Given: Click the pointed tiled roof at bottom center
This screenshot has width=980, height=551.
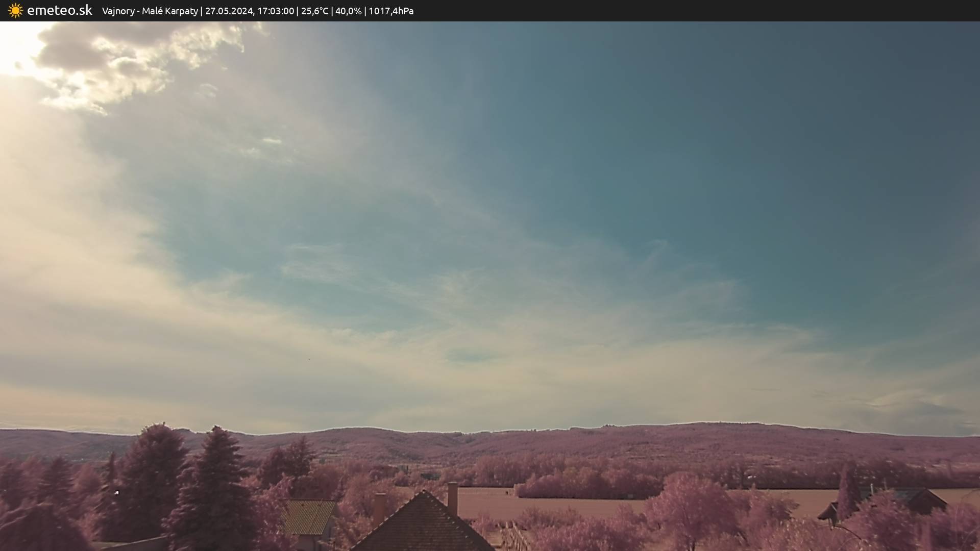Looking at the screenshot, I should pyautogui.click(x=423, y=525).
